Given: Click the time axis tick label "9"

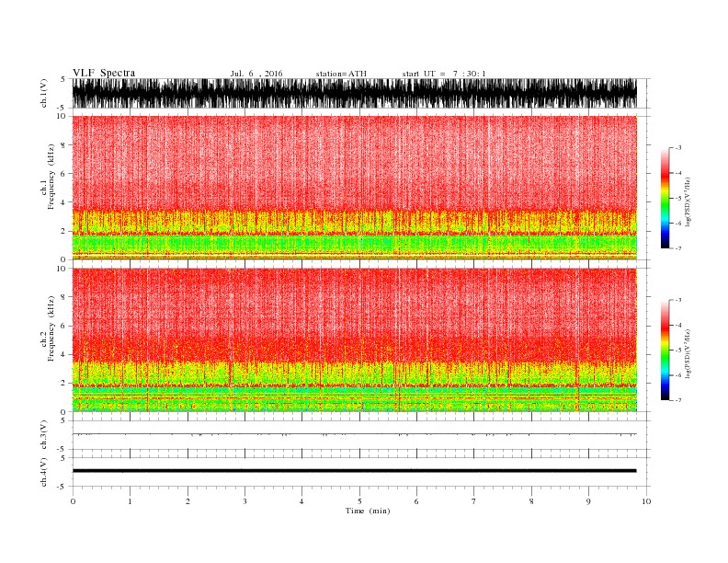Looking at the screenshot, I should tap(588, 501).
